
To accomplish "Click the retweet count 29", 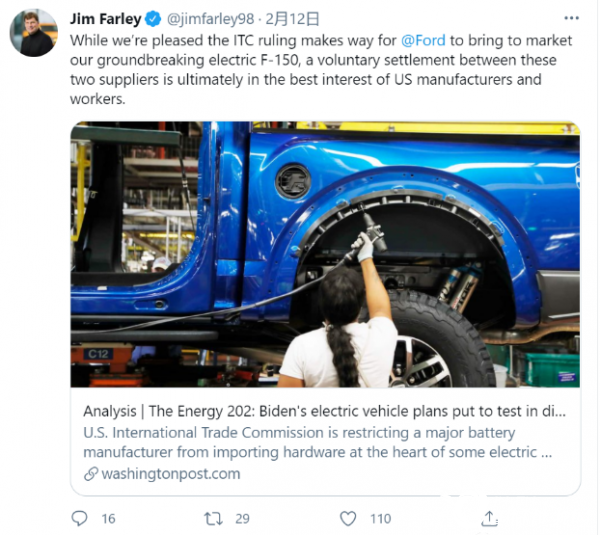I will [x=242, y=518].
